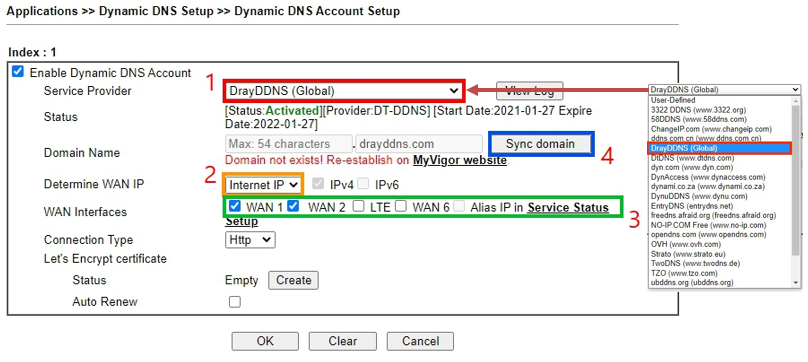Open the Connection Type Http dropdown
The width and height of the screenshot is (808, 362).
click(x=250, y=240)
